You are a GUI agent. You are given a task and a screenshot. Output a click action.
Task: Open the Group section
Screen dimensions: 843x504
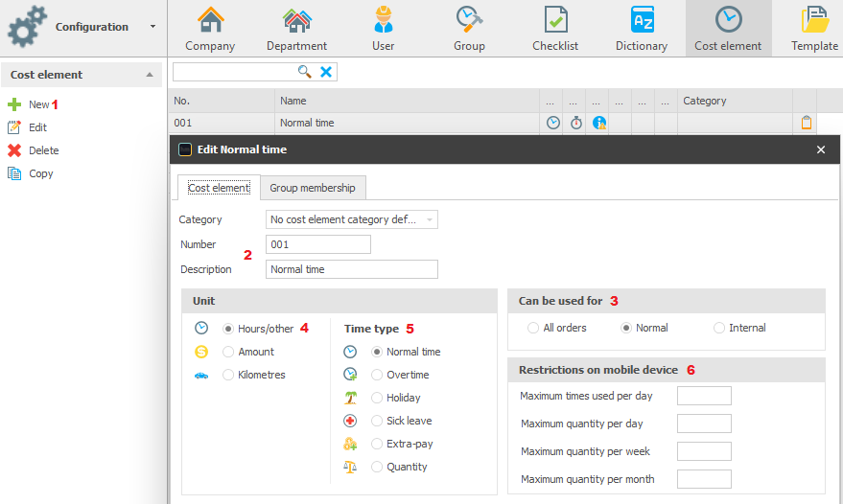[469, 29]
